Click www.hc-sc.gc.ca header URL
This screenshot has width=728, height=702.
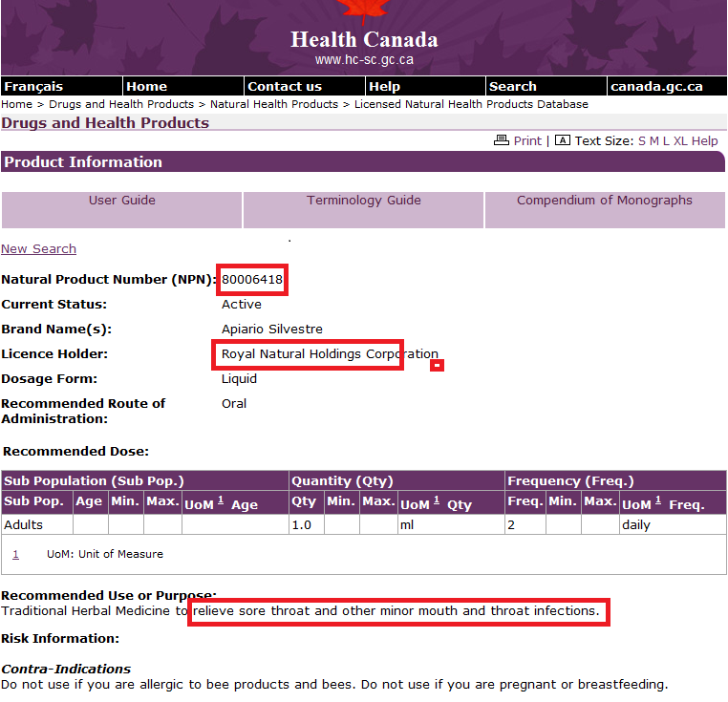(364, 60)
